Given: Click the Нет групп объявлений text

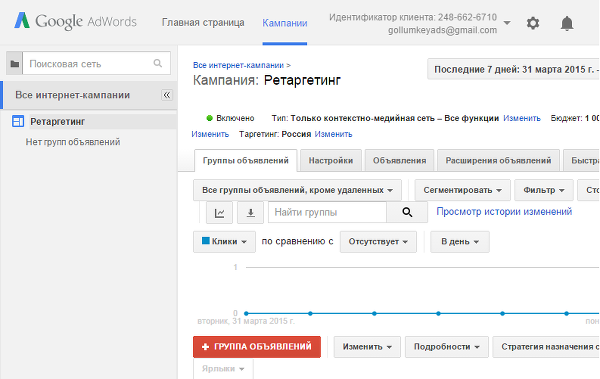Looking at the screenshot, I should pos(73,142).
